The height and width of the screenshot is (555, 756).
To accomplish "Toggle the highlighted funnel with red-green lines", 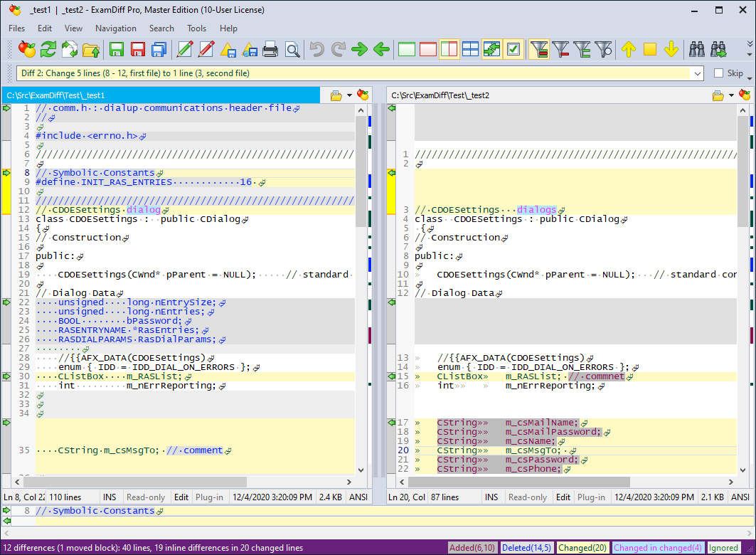I will 538,49.
